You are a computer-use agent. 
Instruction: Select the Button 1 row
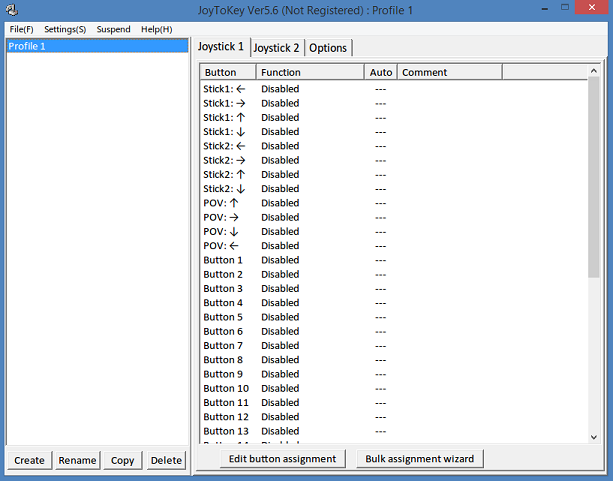click(x=394, y=260)
